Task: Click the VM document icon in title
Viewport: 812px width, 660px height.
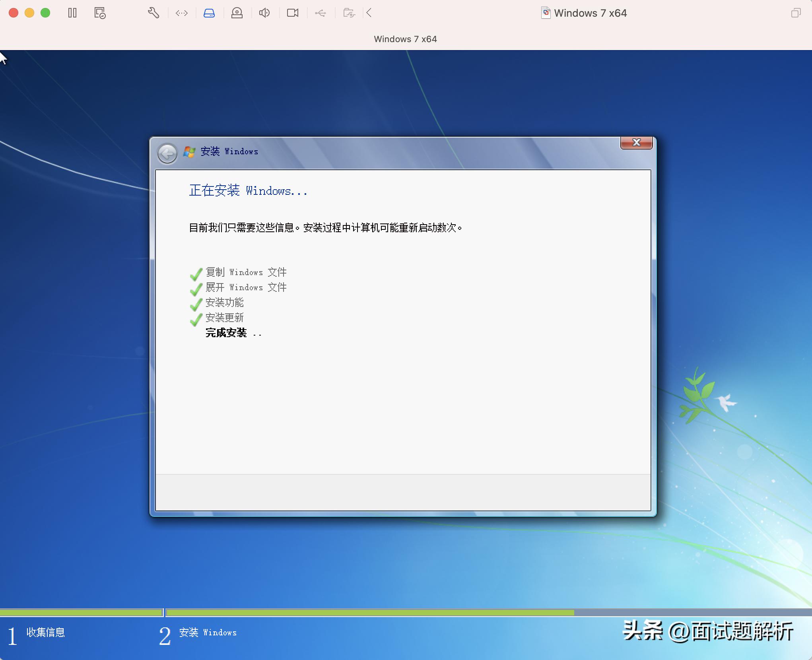Action: pyautogui.click(x=546, y=13)
